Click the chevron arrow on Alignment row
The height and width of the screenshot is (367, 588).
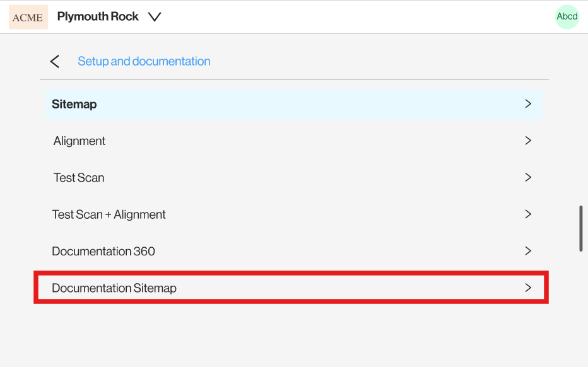(x=528, y=141)
